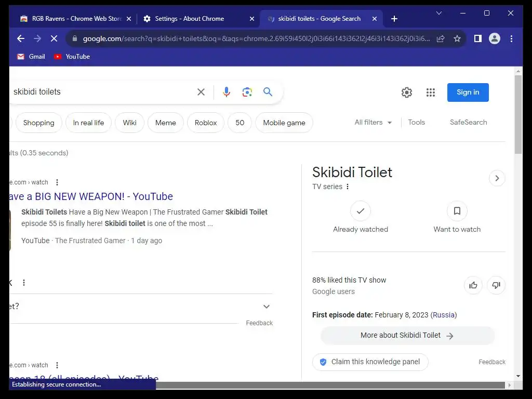Click the padlock site info icon
The image size is (532, 399).
[75, 38]
